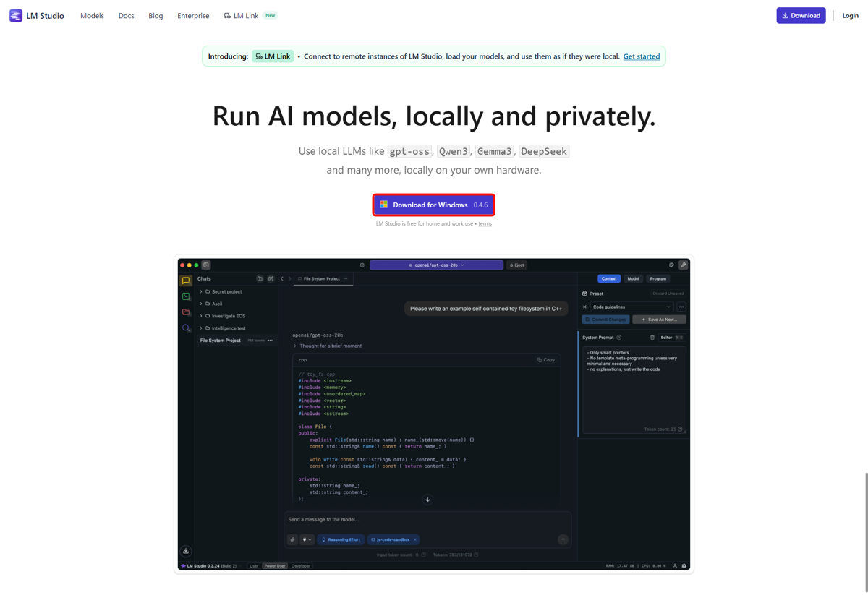The image size is (868, 595).
Task: Switch to the Model tab
Action: pos(633,278)
